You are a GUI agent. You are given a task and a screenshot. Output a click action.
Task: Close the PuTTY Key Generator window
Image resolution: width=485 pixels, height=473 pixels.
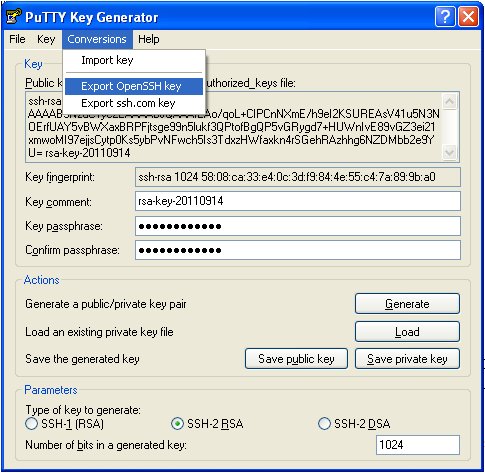pos(468,16)
